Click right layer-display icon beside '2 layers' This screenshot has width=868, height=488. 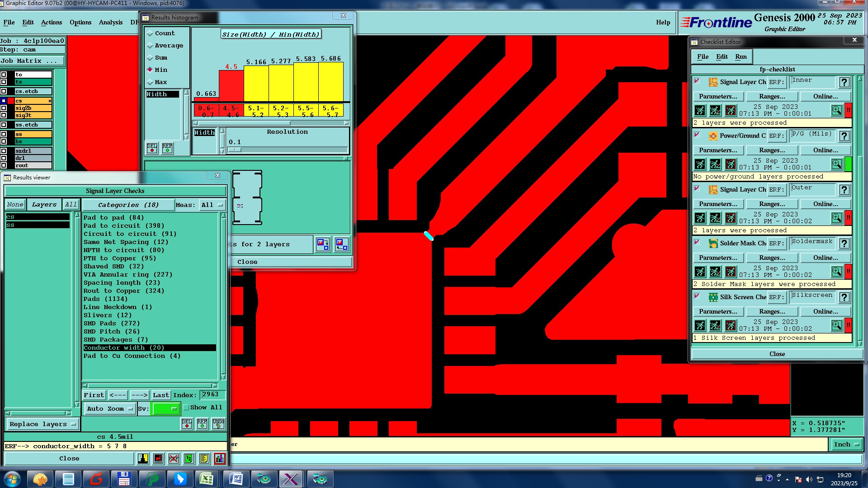click(342, 244)
